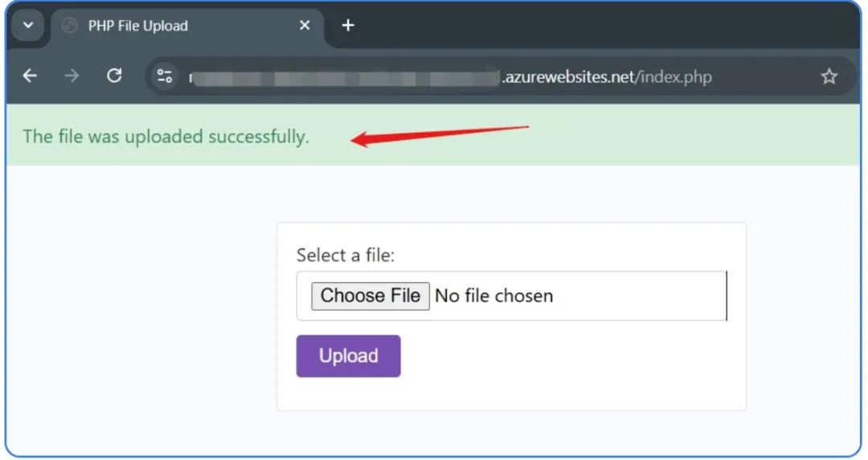Close the PHP File Upload tab
The image size is (868, 460).
[305, 26]
